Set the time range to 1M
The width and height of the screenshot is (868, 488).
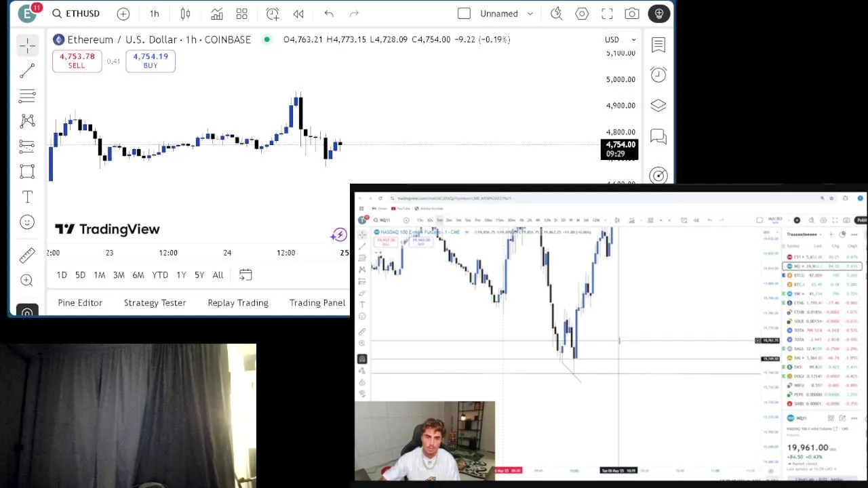pos(99,274)
